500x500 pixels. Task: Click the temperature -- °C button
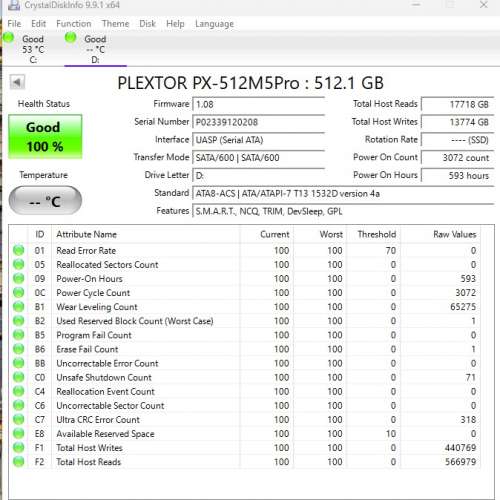[45, 201]
